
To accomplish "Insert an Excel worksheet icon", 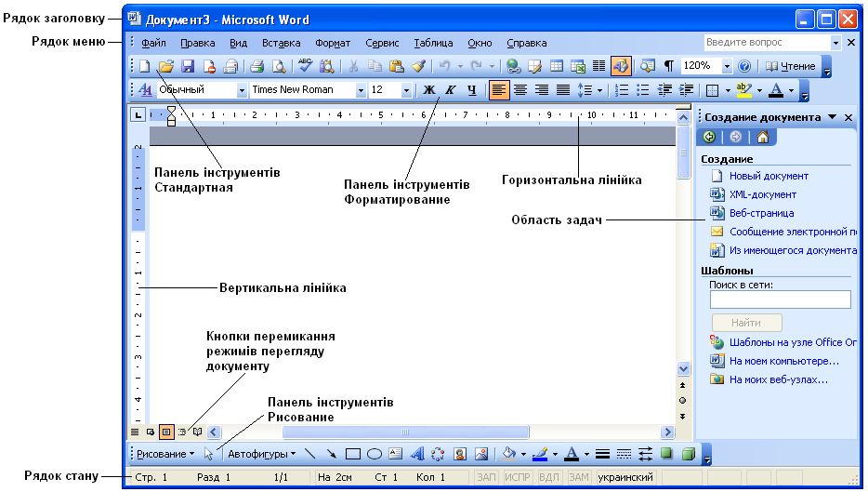I will 578,66.
